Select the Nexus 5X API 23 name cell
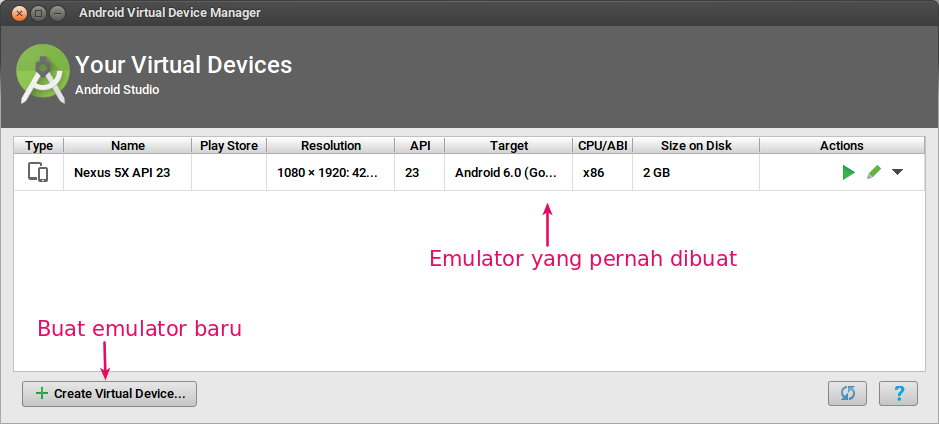939x424 pixels. click(x=128, y=173)
